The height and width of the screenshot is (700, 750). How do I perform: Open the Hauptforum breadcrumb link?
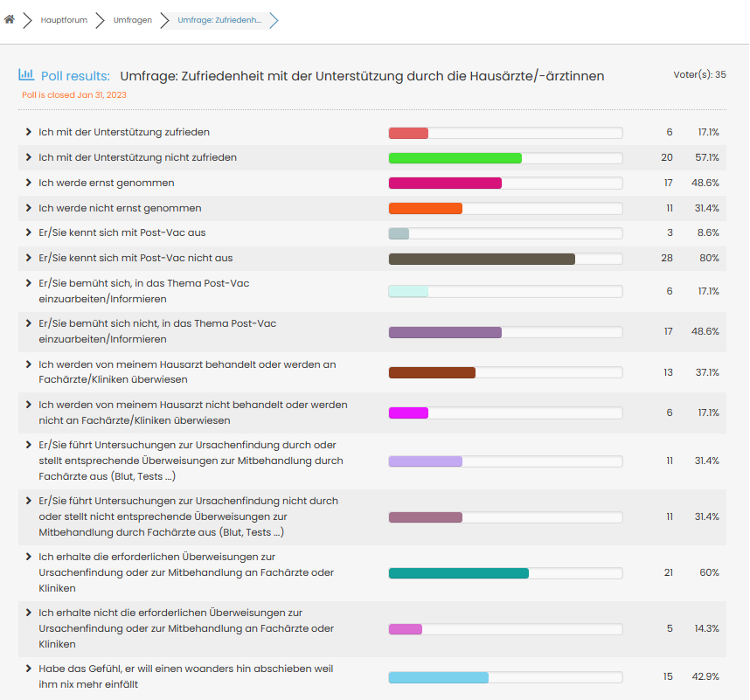coord(64,20)
